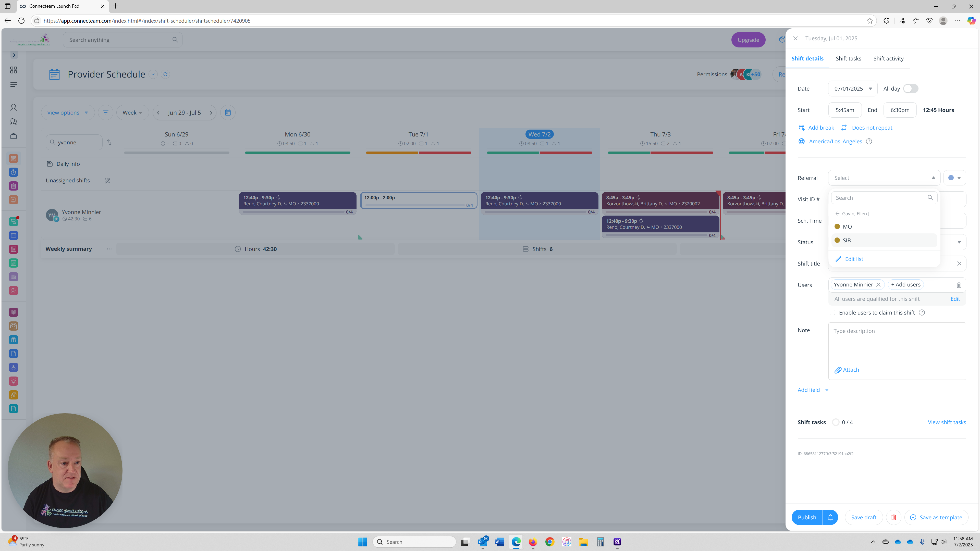Edit the shift qualification settings
Image resolution: width=980 pixels, height=551 pixels.
point(955,299)
